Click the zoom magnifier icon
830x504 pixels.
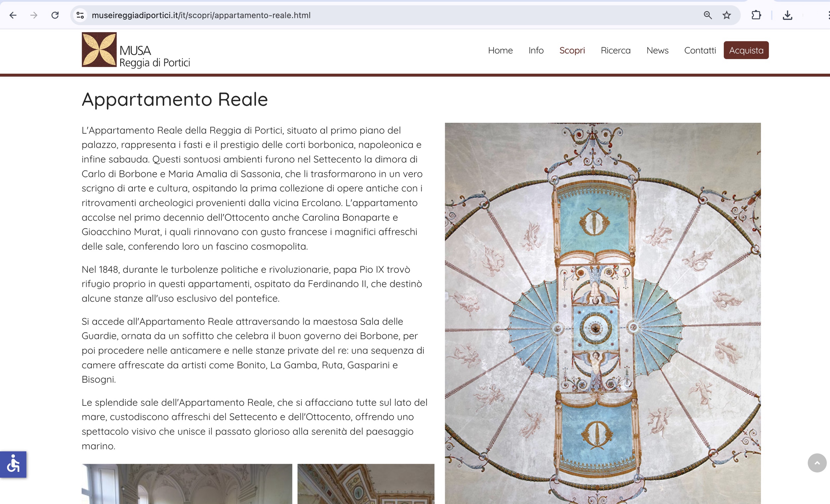707,15
